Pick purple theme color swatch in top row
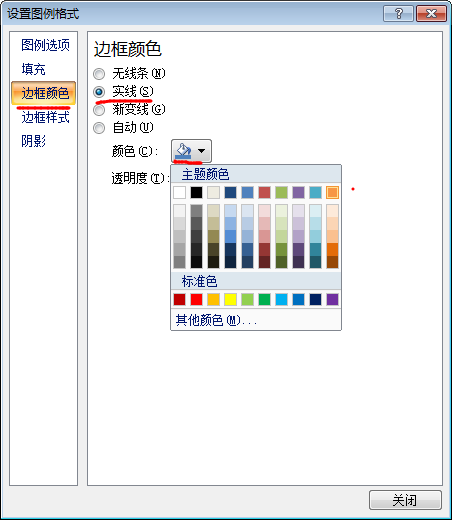 click(298, 192)
